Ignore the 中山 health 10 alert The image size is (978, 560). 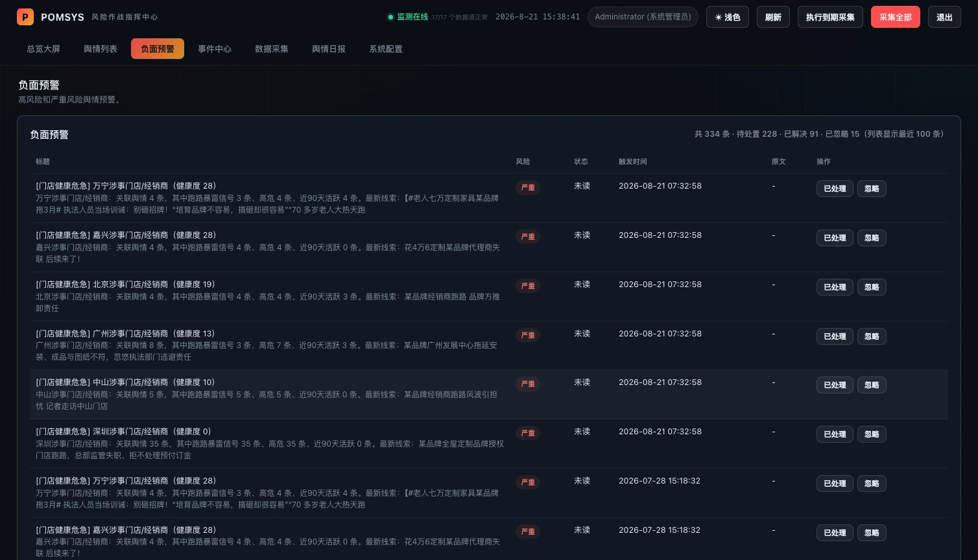(x=872, y=385)
